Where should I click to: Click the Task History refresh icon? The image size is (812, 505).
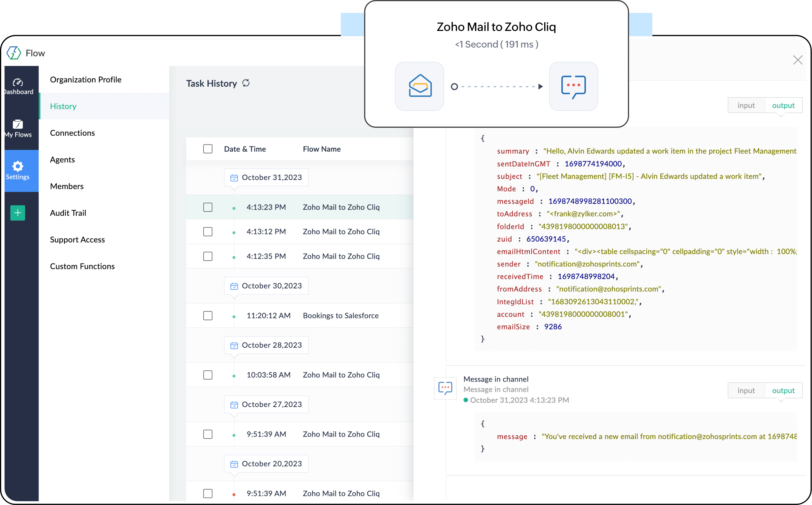tap(246, 83)
